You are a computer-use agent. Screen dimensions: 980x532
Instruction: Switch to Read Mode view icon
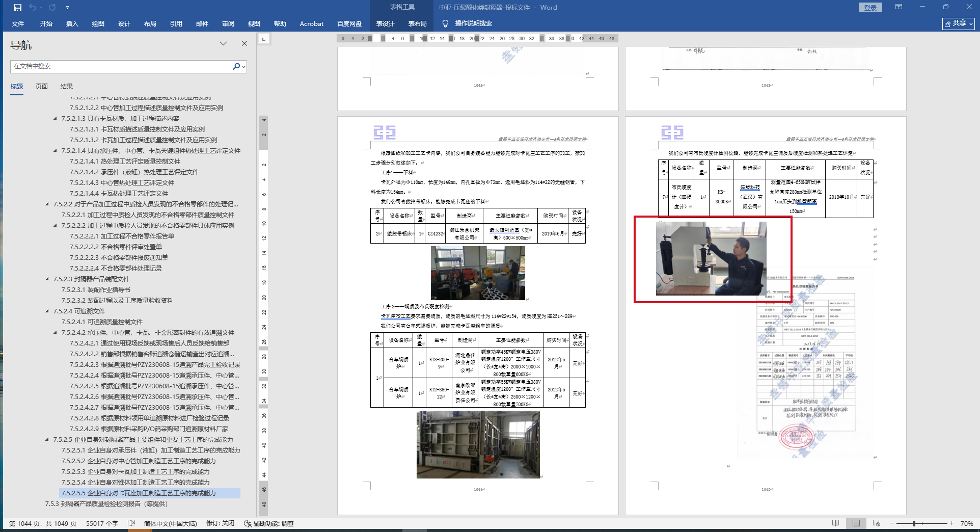tap(835, 523)
